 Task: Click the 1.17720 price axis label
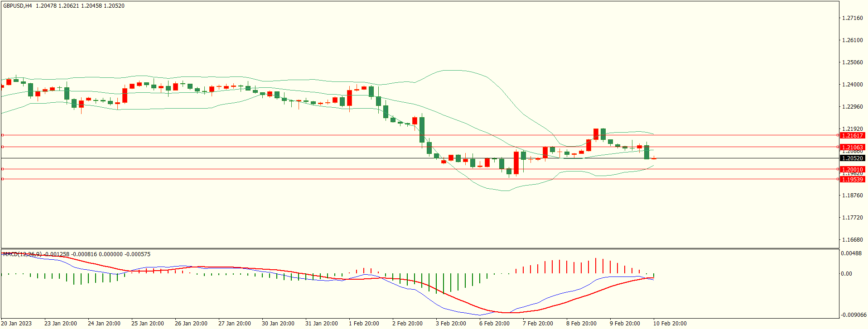852,218
